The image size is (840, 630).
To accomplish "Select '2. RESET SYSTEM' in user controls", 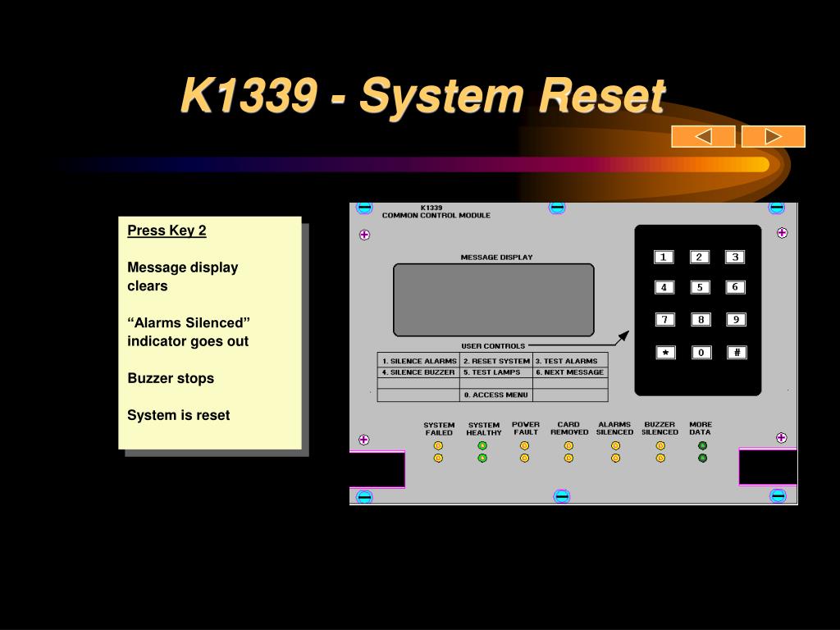I will (x=496, y=361).
